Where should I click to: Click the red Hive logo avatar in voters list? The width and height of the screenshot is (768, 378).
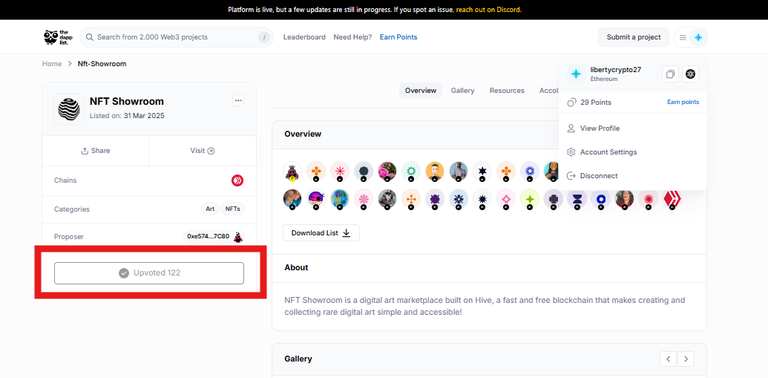click(x=672, y=199)
